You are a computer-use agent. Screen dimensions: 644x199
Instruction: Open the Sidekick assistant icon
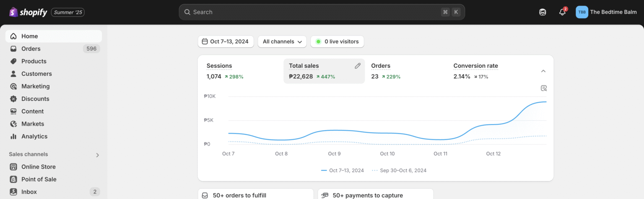543,12
